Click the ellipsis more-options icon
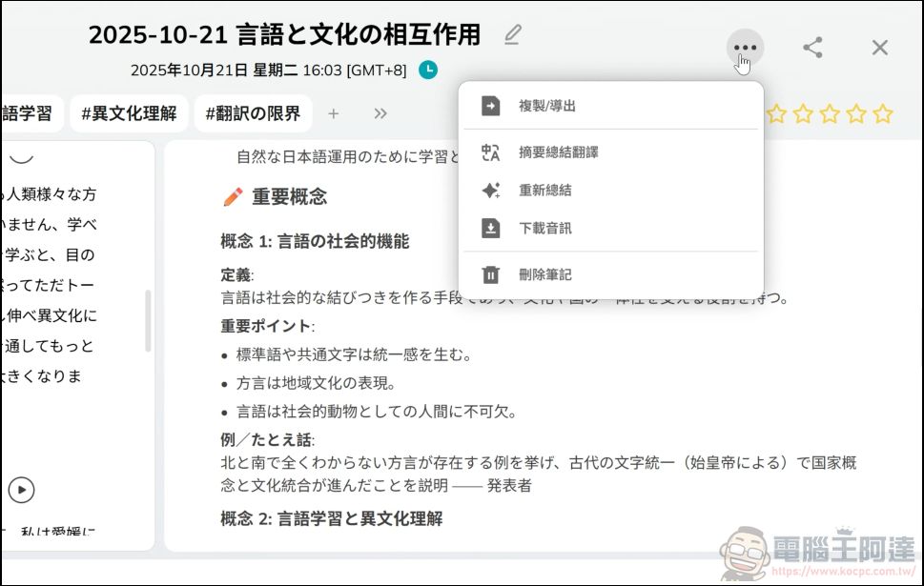Screen dimensions: 924x586 pos(743,47)
